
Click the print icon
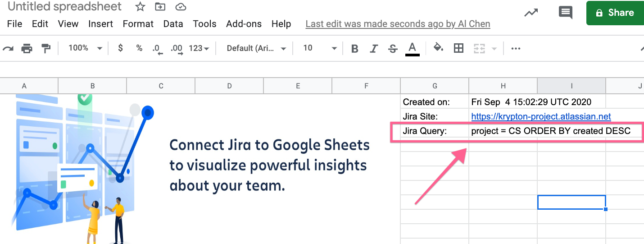click(27, 48)
